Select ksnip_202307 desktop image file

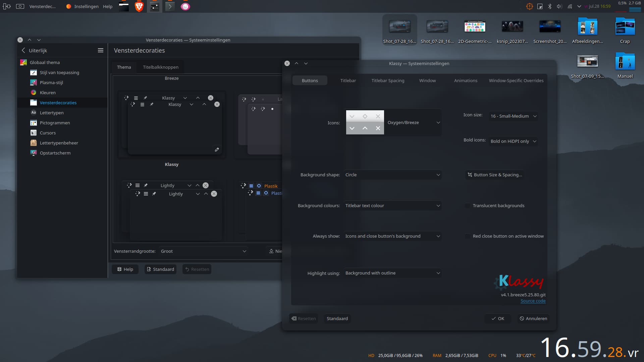(512, 31)
